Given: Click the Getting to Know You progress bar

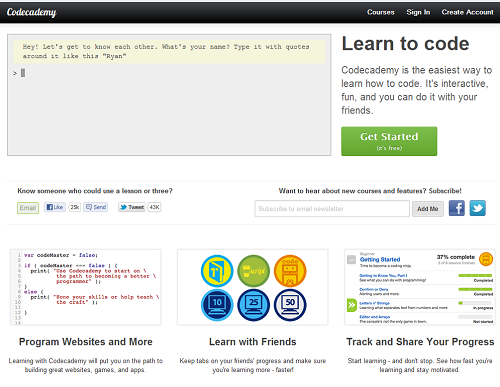Looking at the screenshot, I should [x=475, y=276].
